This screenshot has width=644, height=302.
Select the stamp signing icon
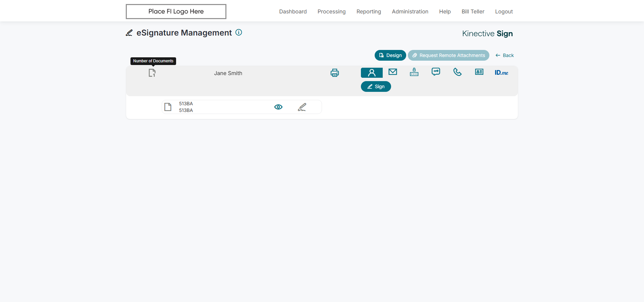[x=414, y=72]
